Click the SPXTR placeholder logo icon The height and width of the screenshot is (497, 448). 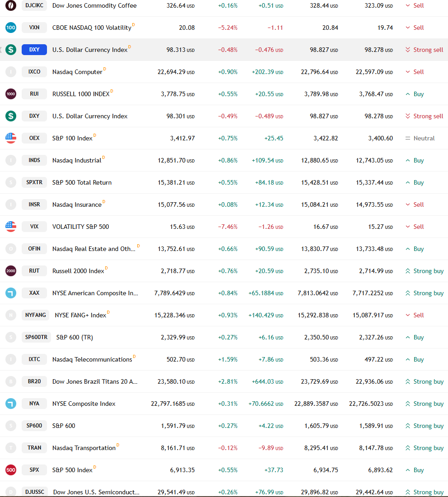11,182
